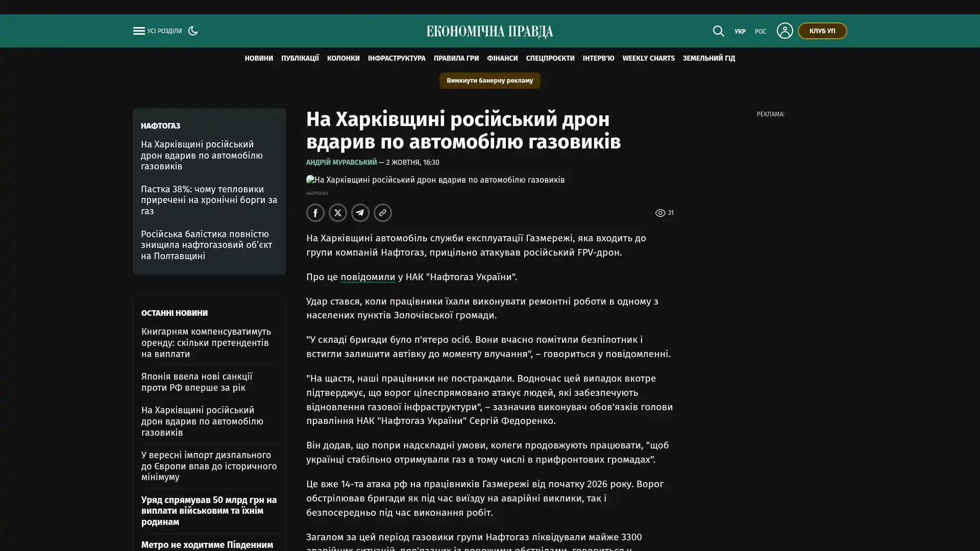The height and width of the screenshot is (551, 980).
Task: Open Фінанси section
Action: tap(502, 58)
